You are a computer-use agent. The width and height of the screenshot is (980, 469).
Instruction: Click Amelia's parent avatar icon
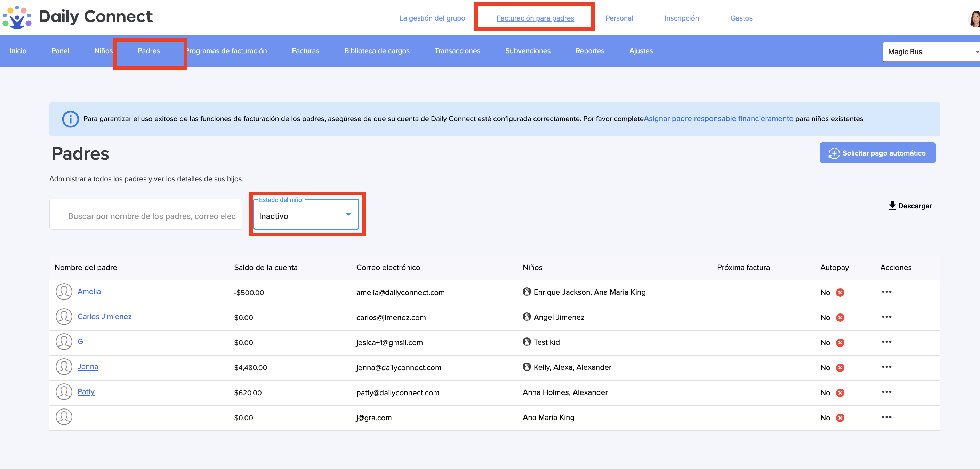[64, 292]
